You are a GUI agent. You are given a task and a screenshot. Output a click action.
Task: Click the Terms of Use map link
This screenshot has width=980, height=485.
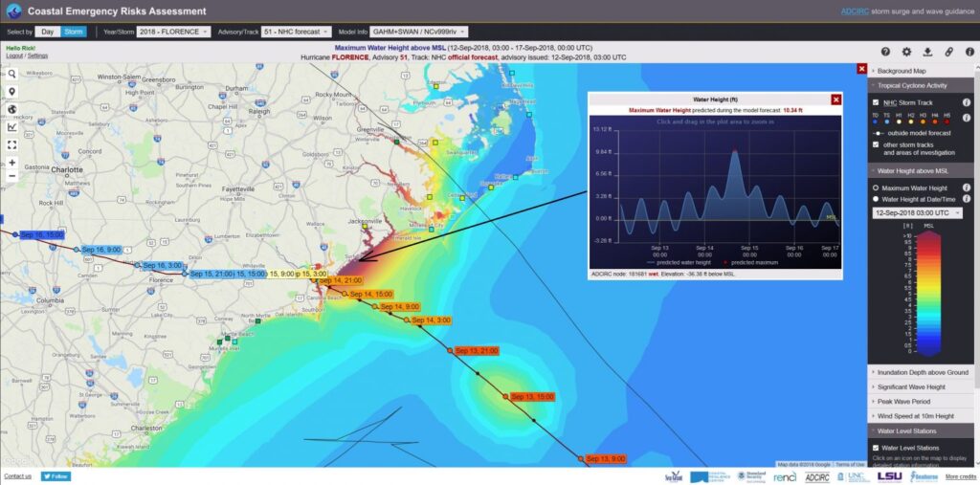850,464
